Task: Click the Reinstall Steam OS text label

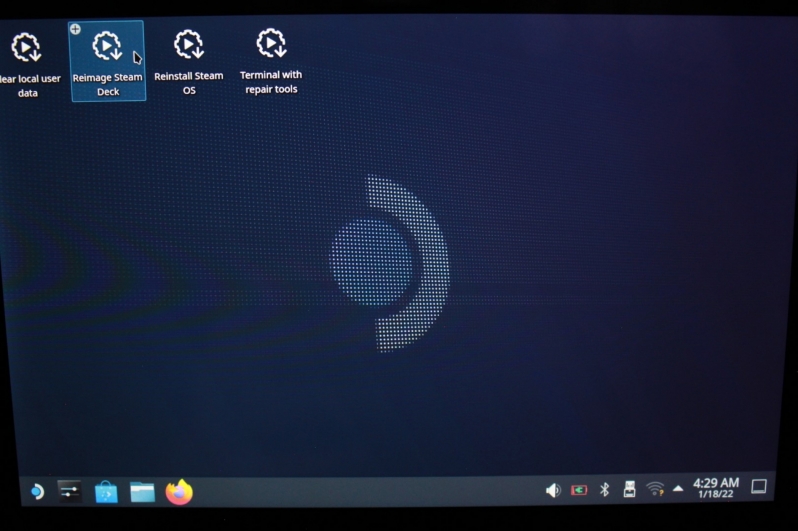Action: [x=189, y=83]
